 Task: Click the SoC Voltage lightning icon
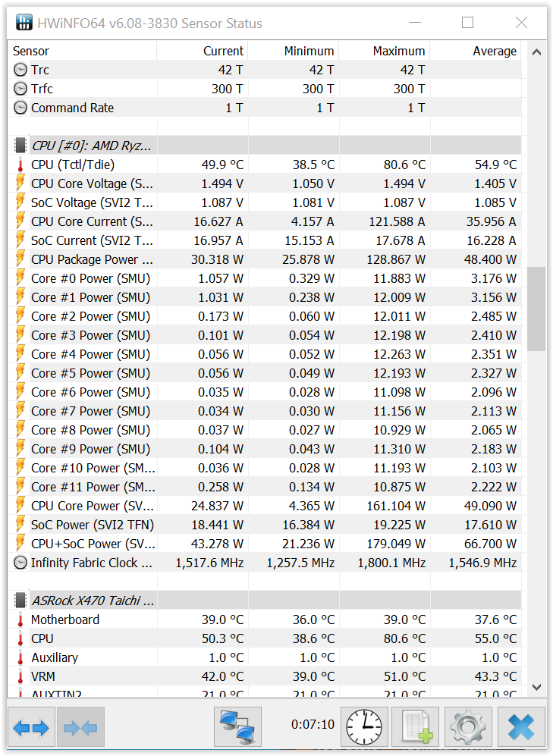20,202
